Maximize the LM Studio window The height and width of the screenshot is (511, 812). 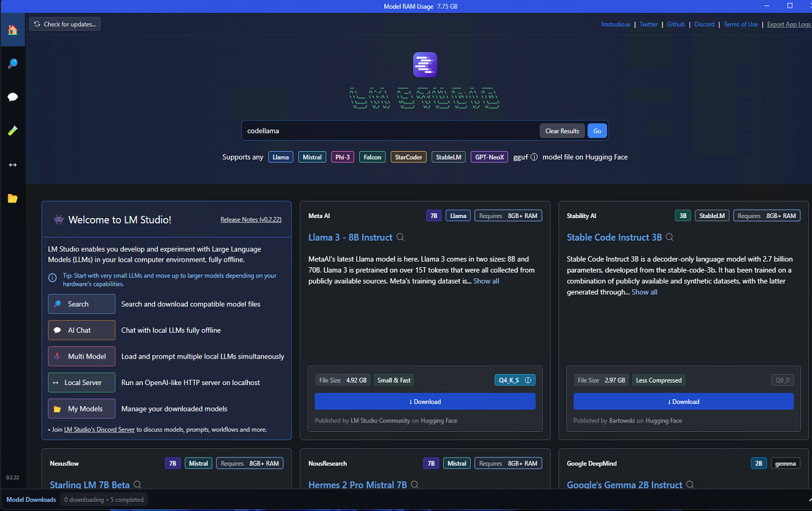coord(790,6)
